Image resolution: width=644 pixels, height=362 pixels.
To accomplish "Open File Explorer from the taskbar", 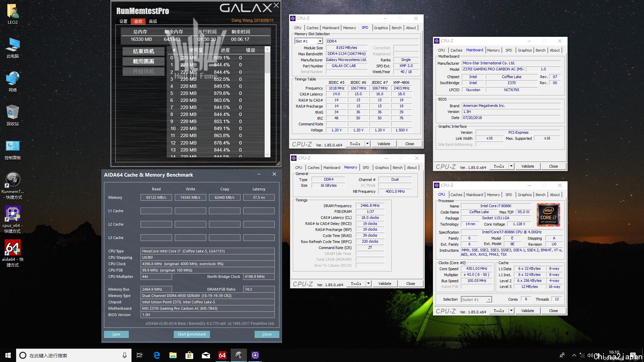I will tap(173, 355).
